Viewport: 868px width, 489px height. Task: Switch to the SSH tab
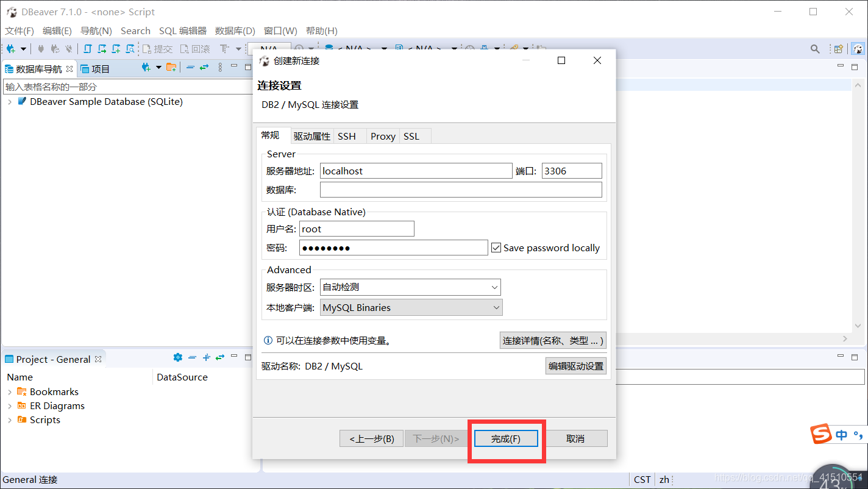[x=347, y=135]
